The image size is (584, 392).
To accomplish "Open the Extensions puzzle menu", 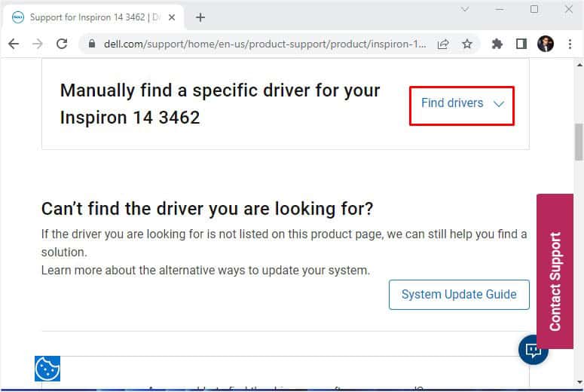I will tap(497, 44).
